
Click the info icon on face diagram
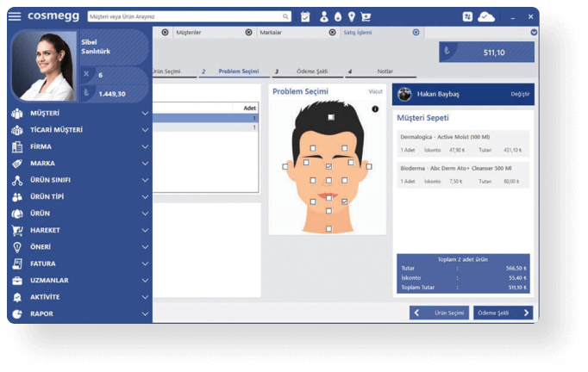pos(375,109)
